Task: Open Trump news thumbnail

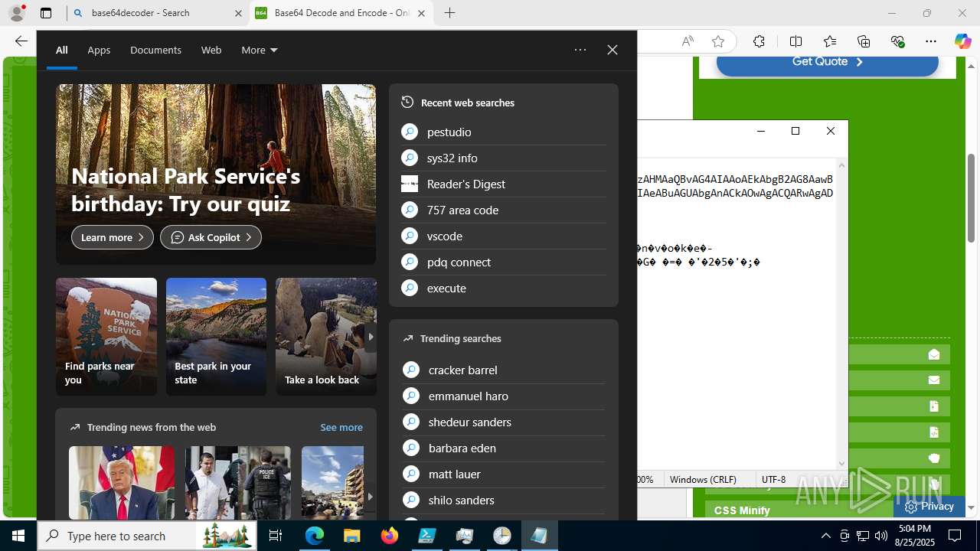Action: pos(122,483)
